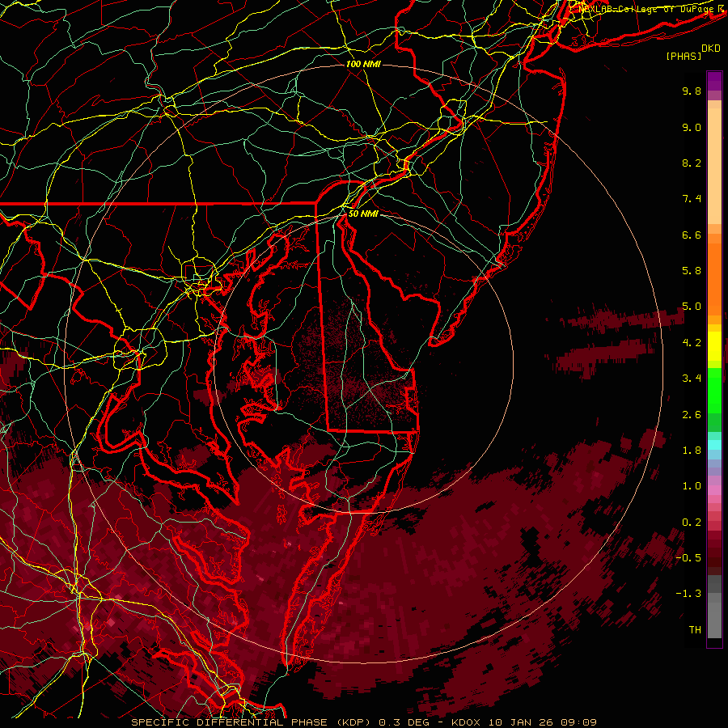This screenshot has height=728, width=728.
Task: Click the 0.3 DEG elevation text
Action: (404, 722)
